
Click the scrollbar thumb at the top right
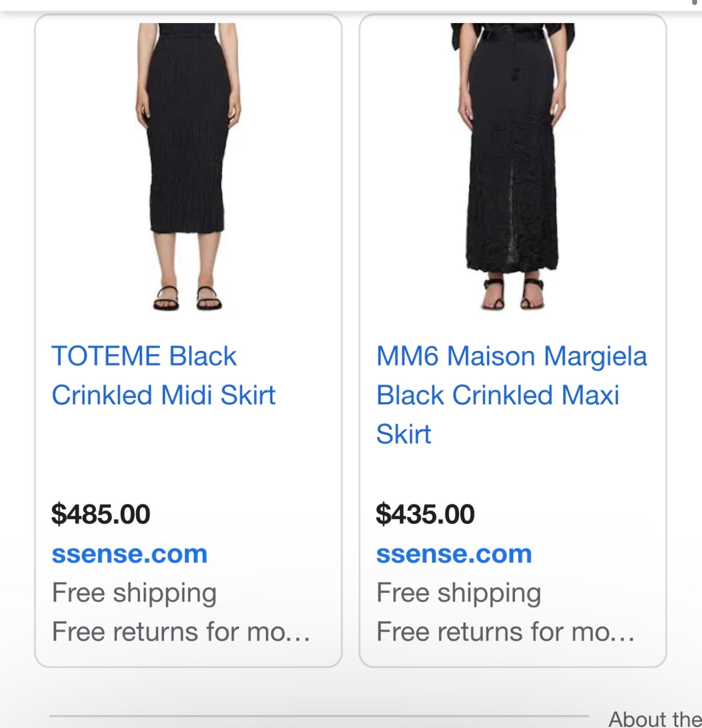point(694,3)
